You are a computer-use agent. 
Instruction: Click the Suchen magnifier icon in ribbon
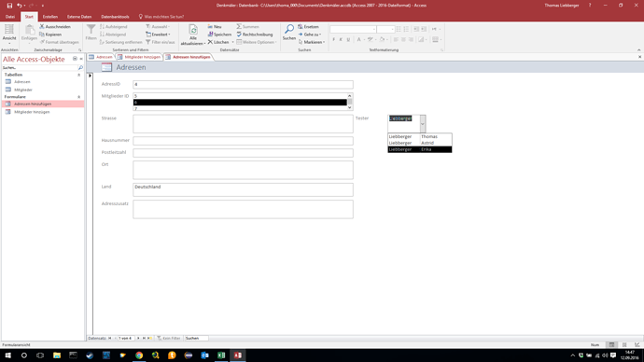click(289, 29)
